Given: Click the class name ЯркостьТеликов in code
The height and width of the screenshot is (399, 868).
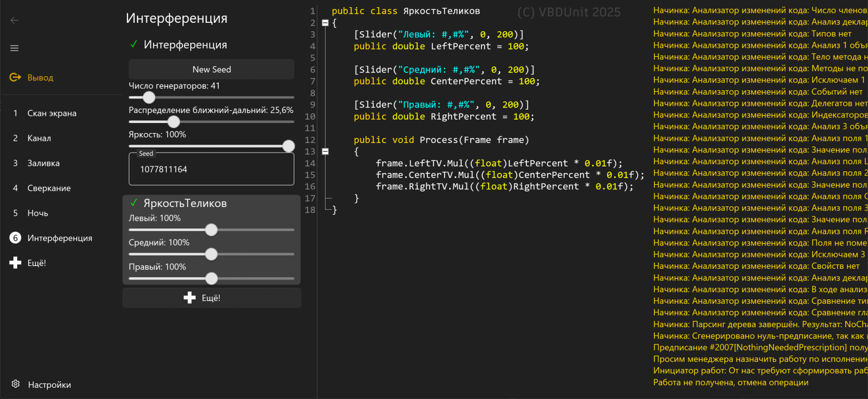Looking at the screenshot, I should coord(441,11).
